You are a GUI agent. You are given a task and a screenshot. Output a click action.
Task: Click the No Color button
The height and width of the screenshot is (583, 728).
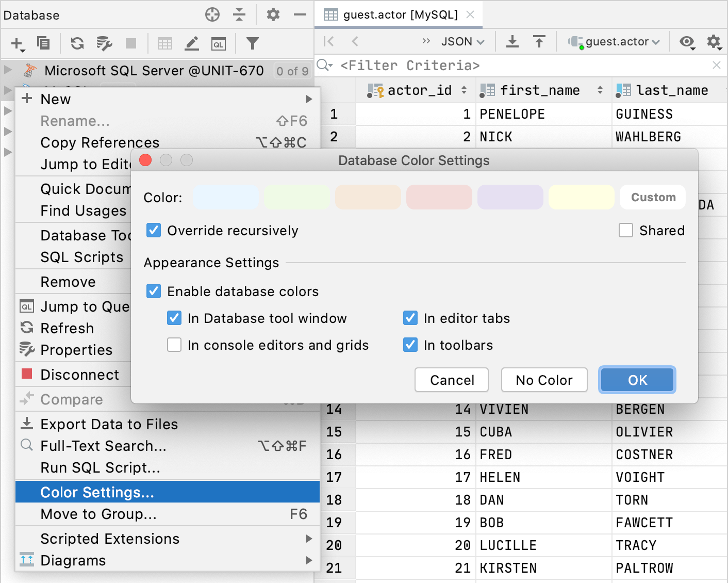pyautogui.click(x=544, y=380)
